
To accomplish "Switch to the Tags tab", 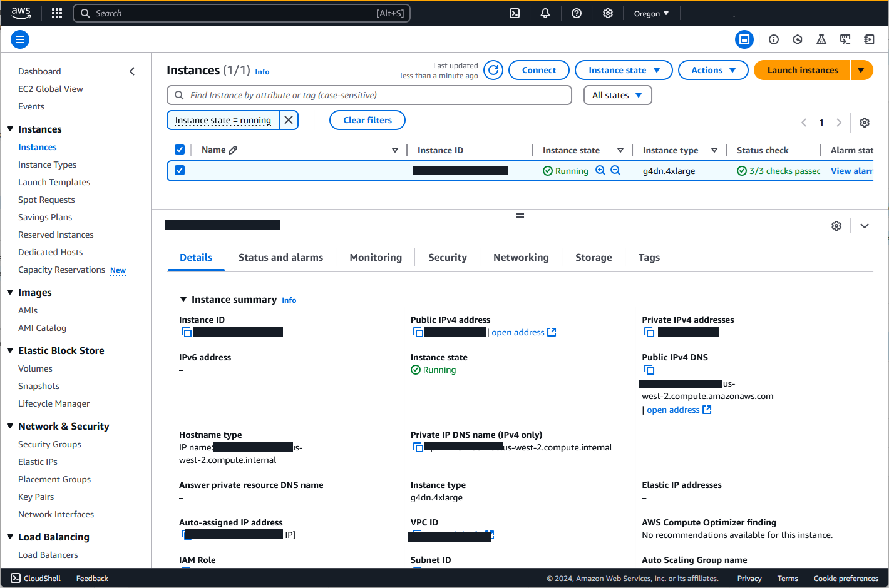I will click(649, 257).
